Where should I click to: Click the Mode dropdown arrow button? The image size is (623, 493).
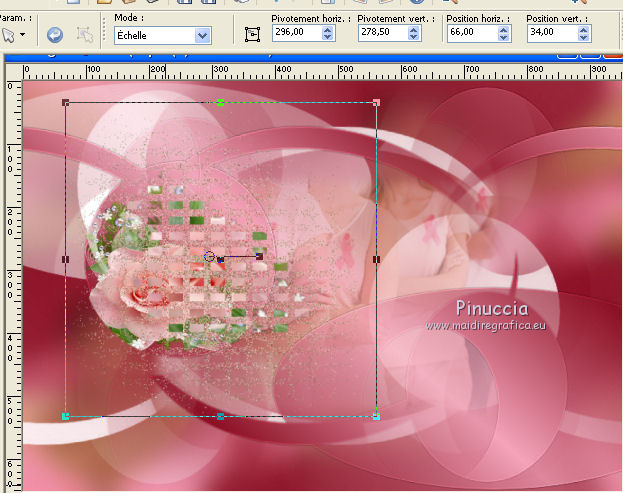(x=203, y=36)
